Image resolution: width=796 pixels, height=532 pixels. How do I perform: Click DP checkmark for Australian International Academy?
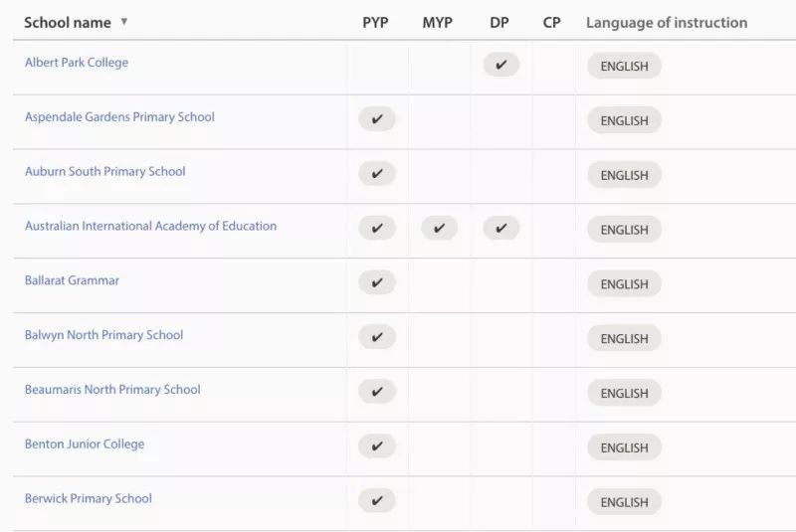pyautogui.click(x=501, y=229)
